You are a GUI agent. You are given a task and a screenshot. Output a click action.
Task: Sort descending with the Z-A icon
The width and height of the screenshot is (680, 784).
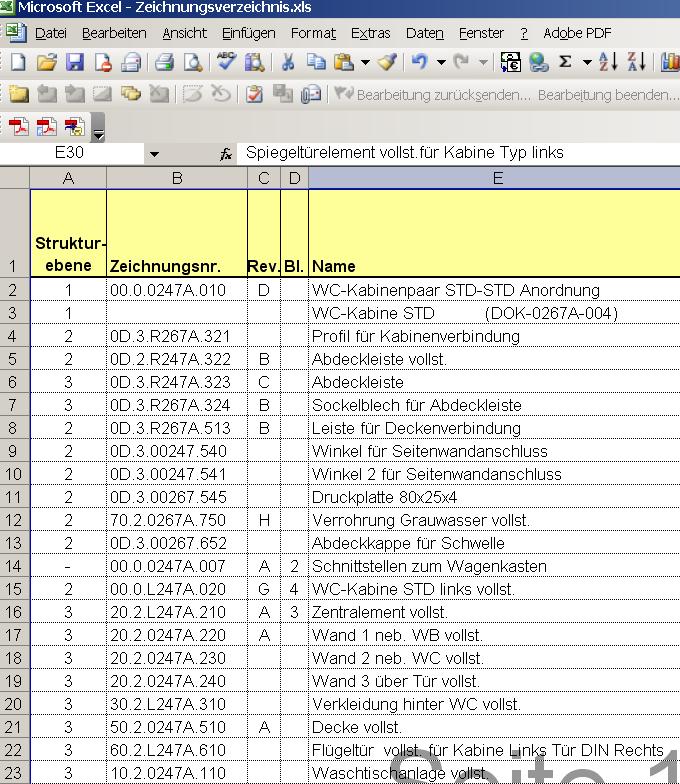coord(636,62)
